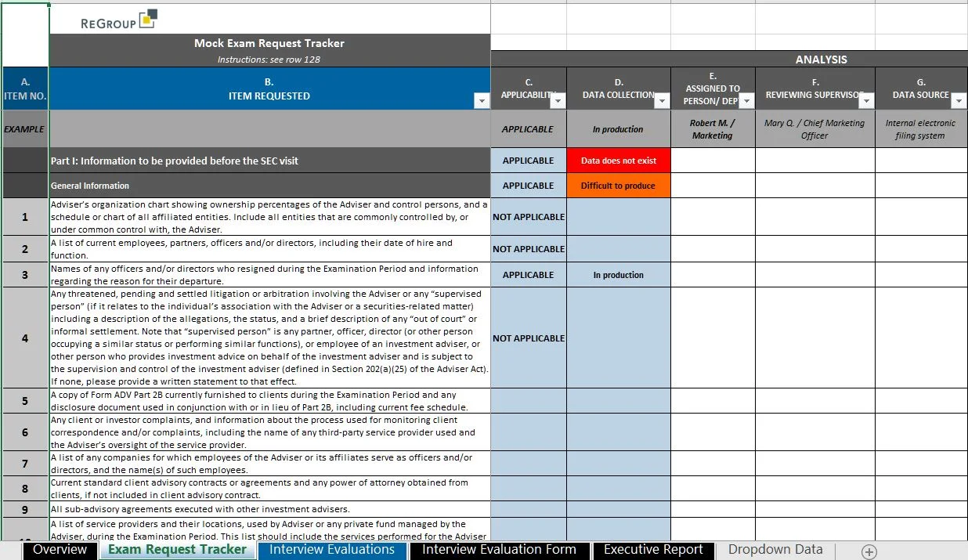Select the Robert M. / Marketing example cell
Image resolution: width=968 pixels, height=560 pixels.
point(713,128)
